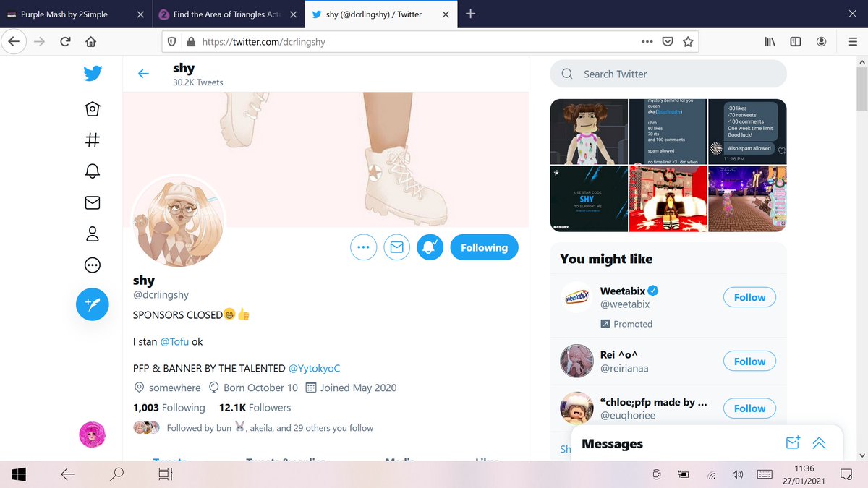This screenshot has width=868, height=488.
Task: Open Twitter home via bird logo
Action: (x=93, y=73)
